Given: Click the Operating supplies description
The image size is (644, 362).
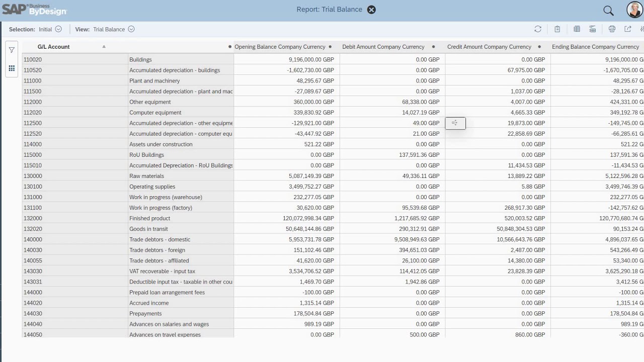Looking at the screenshot, I should [152, 186].
